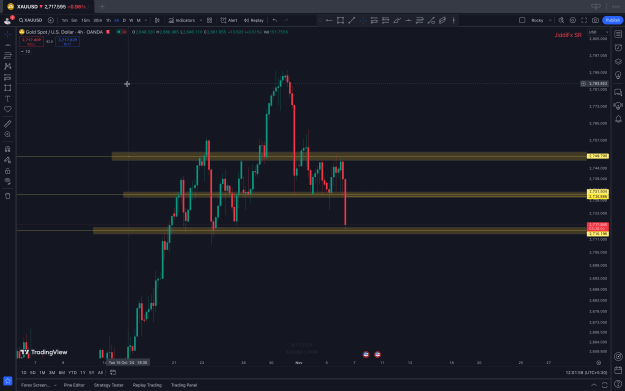Select the ruler measure tool
Viewport: 625px width, 391px height.
point(8,124)
